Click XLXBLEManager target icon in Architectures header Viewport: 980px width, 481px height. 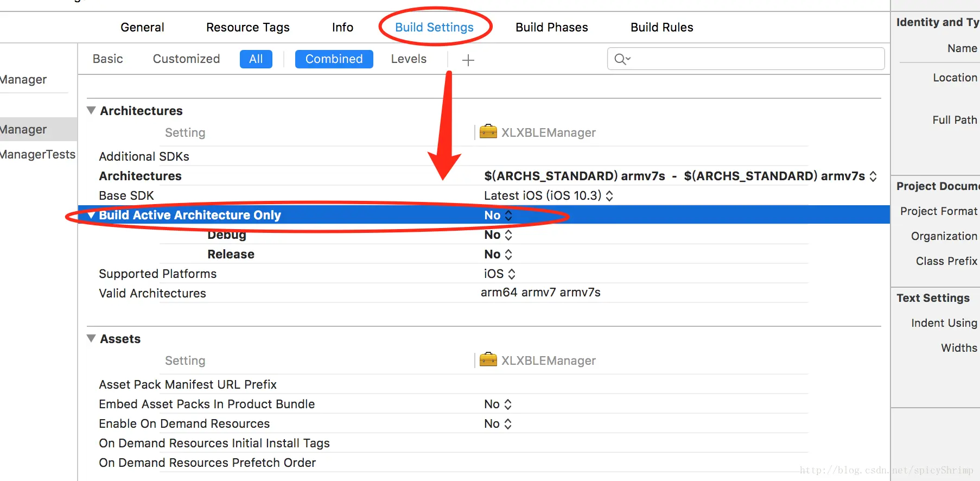488,132
